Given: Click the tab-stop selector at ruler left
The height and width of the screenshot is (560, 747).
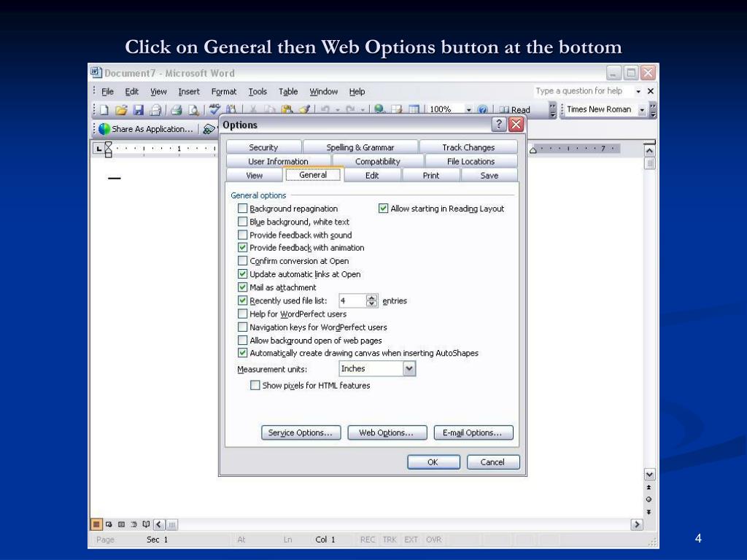Looking at the screenshot, I should [x=98, y=149].
